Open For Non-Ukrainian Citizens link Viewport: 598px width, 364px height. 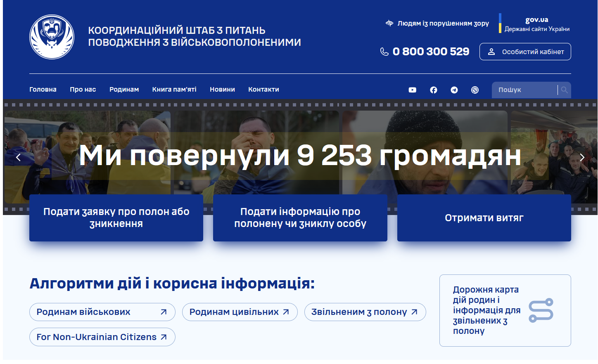(x=102, y=337)
